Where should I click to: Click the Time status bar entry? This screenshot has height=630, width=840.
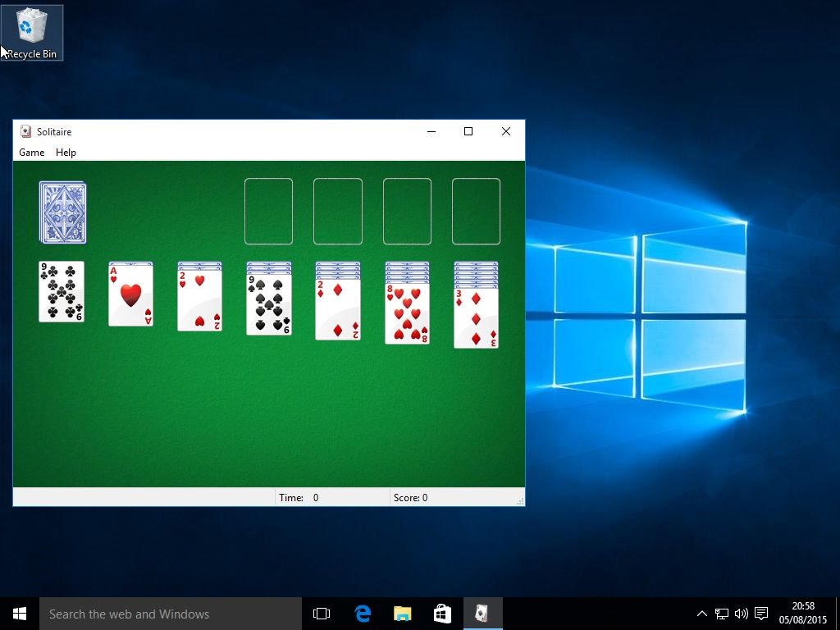click(333, 498)
